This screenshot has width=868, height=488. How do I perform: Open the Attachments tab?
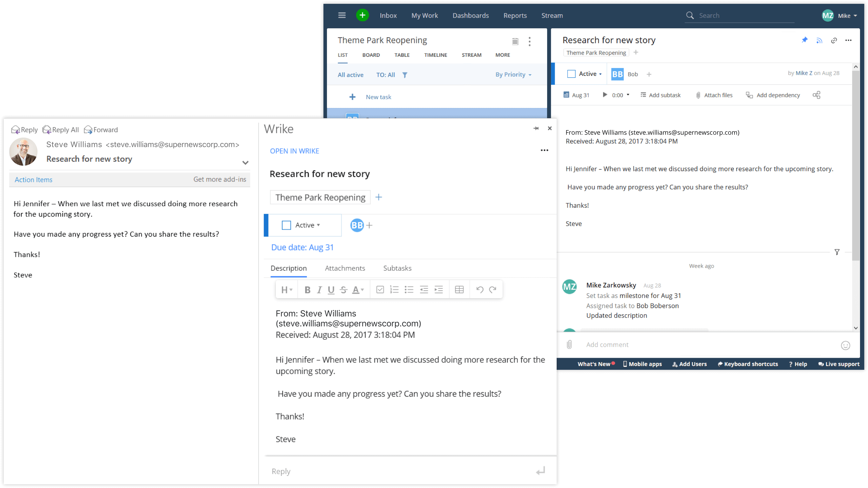tap(345, 268)
